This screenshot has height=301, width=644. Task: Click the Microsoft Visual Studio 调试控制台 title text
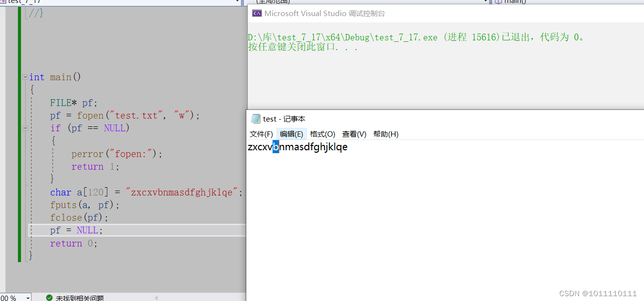(325, 14)
